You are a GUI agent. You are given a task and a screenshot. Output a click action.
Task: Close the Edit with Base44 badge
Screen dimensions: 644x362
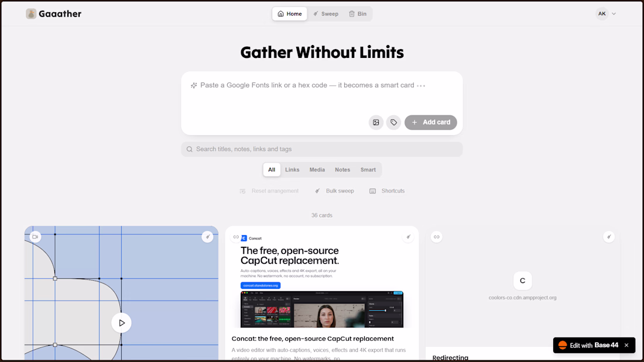[626, 345]
